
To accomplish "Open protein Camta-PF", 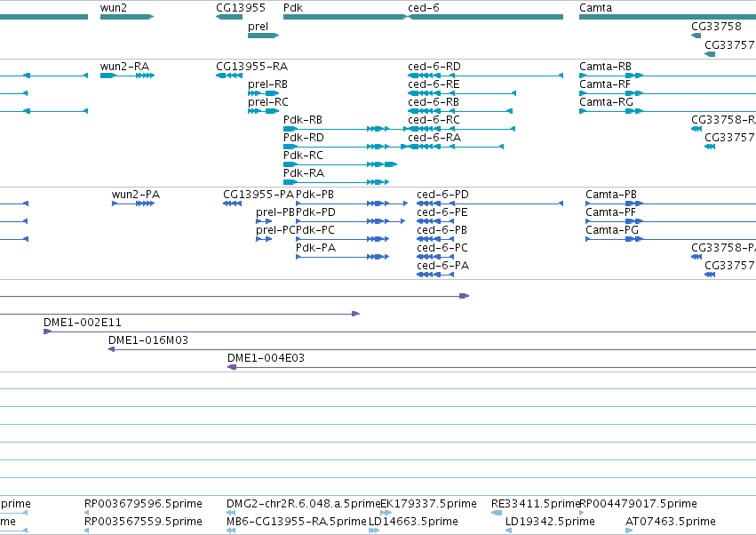I will tap(610, 212).
